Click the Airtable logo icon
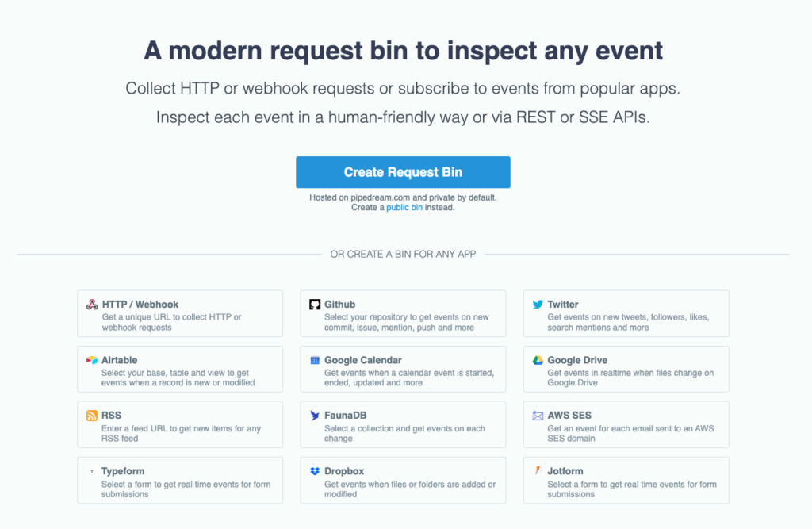 (x=92, y=360)
